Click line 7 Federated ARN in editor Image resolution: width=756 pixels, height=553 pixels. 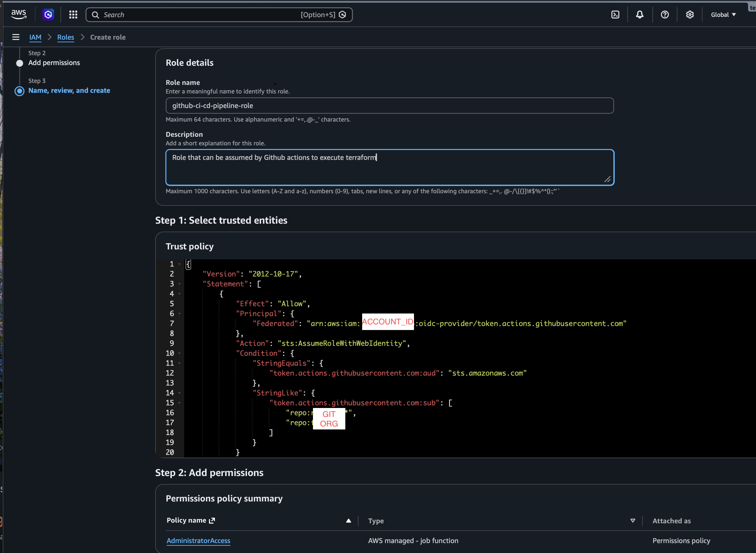(467, 323)
